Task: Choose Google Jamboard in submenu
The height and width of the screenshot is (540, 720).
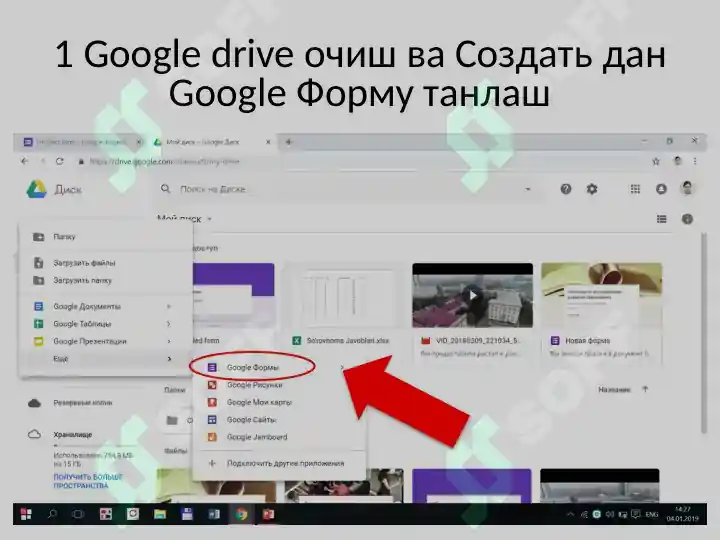Action: 279,437
